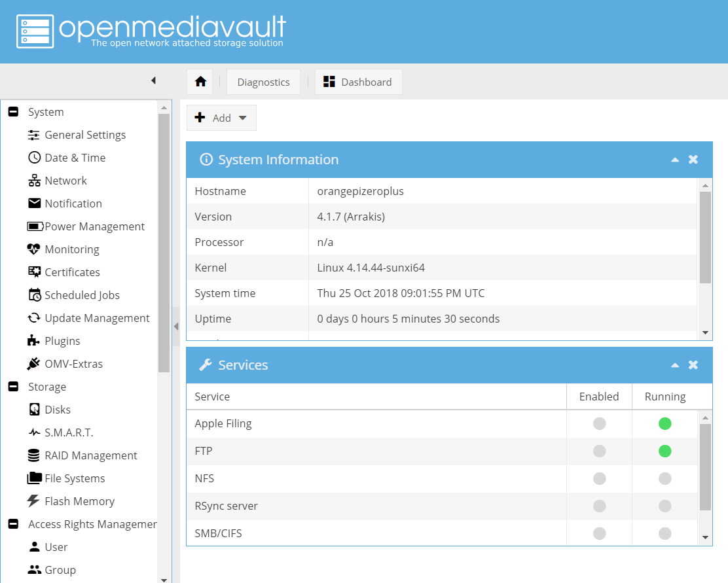Click the System Information info icon
This screenshot has width=728, height=583.
click(206, 160)
